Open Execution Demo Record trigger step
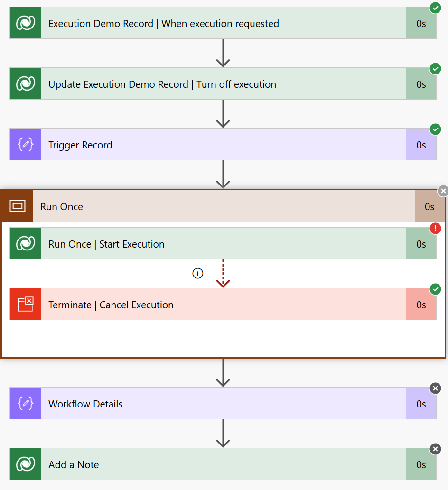 tap(224, 23)
